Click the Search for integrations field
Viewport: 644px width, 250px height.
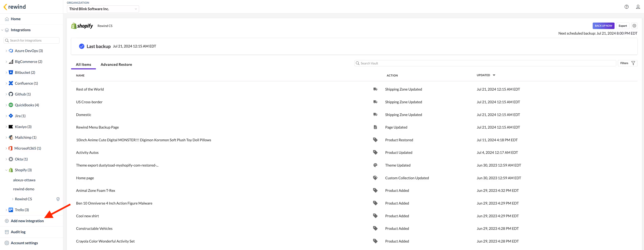point(32,41)
